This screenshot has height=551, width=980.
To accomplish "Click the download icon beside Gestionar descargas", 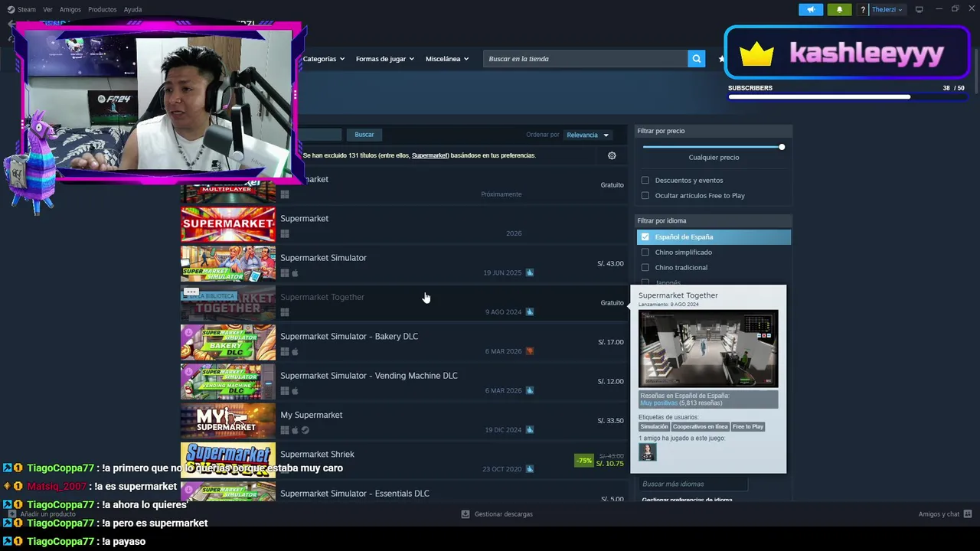I will [465, 514].
